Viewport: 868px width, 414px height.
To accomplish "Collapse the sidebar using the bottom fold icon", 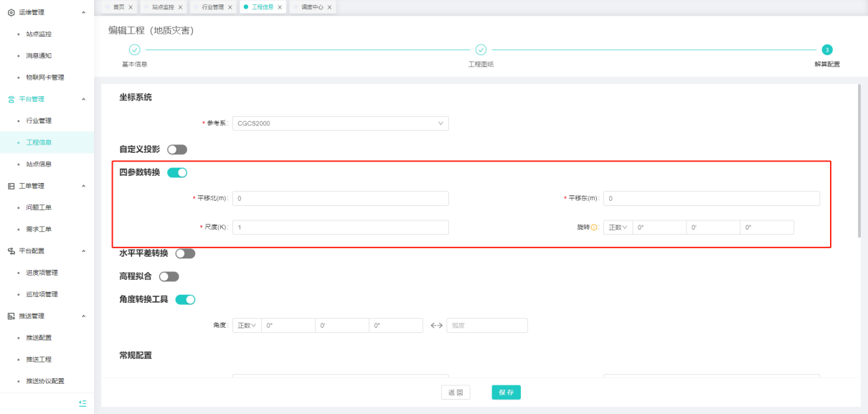I will click(x=82, y=403).
